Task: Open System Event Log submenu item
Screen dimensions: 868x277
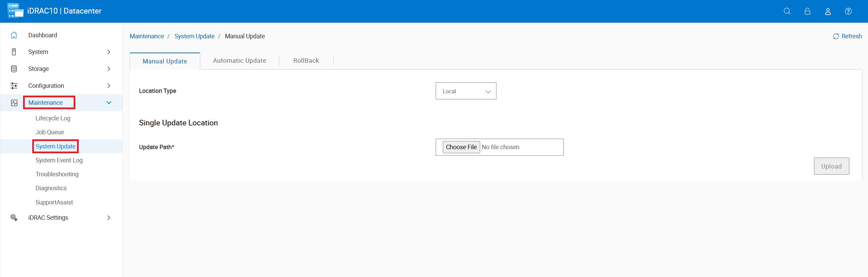Action: (x=59, y=160)
